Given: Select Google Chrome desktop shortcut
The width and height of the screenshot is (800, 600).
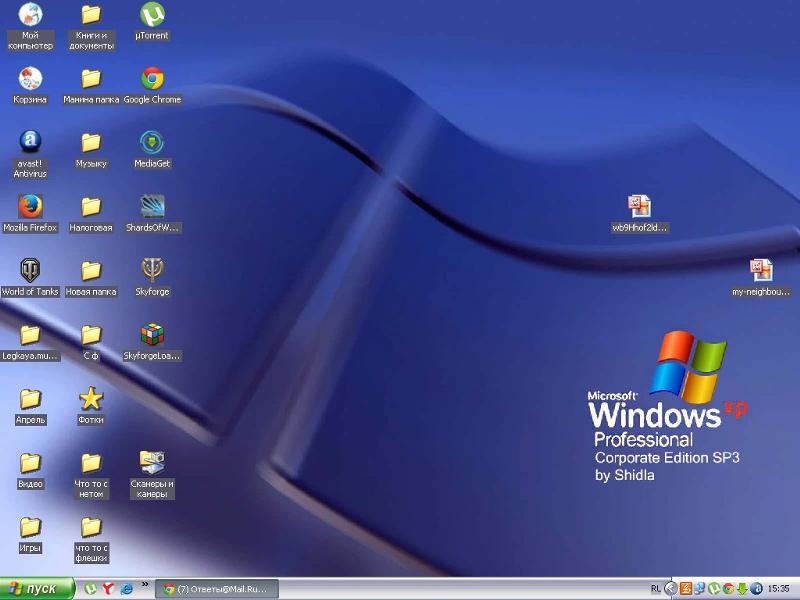Looking at the screenshot, I should tap(152, 85).
